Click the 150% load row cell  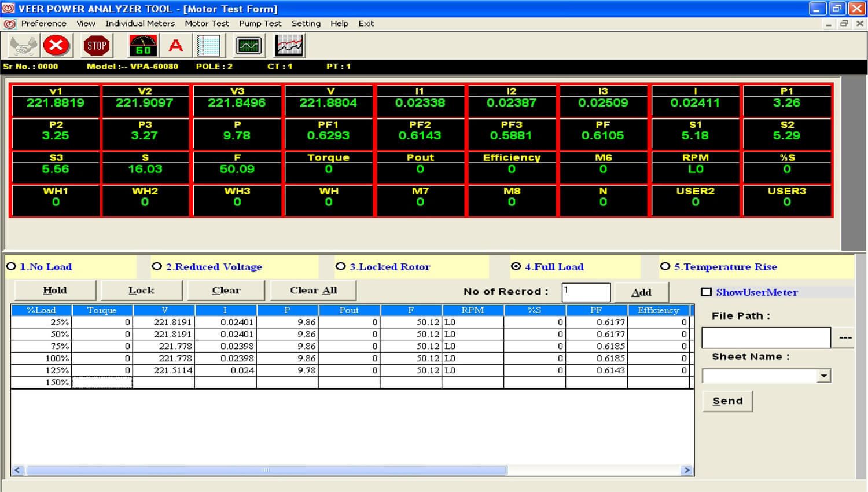pos(41,383)
